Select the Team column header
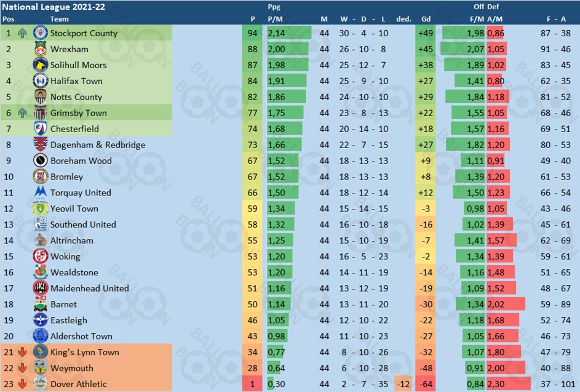 click(59, 19)
